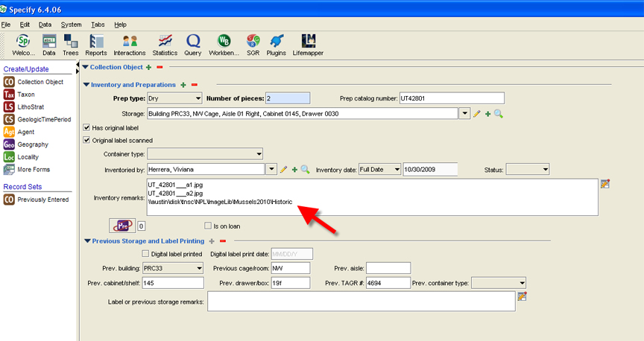This screenshot has width=644, height=341.
Task: Click Previously Entered record set
Action: tap(42, 200)
